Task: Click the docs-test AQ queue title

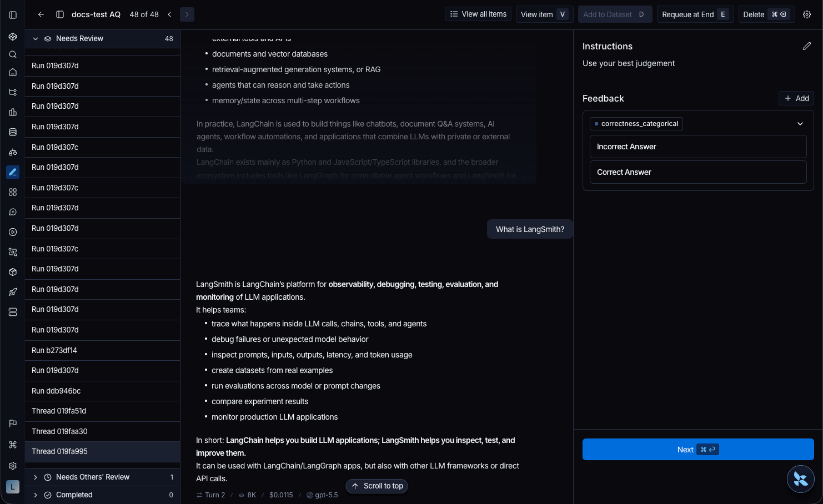Action: tap(96, 14)
